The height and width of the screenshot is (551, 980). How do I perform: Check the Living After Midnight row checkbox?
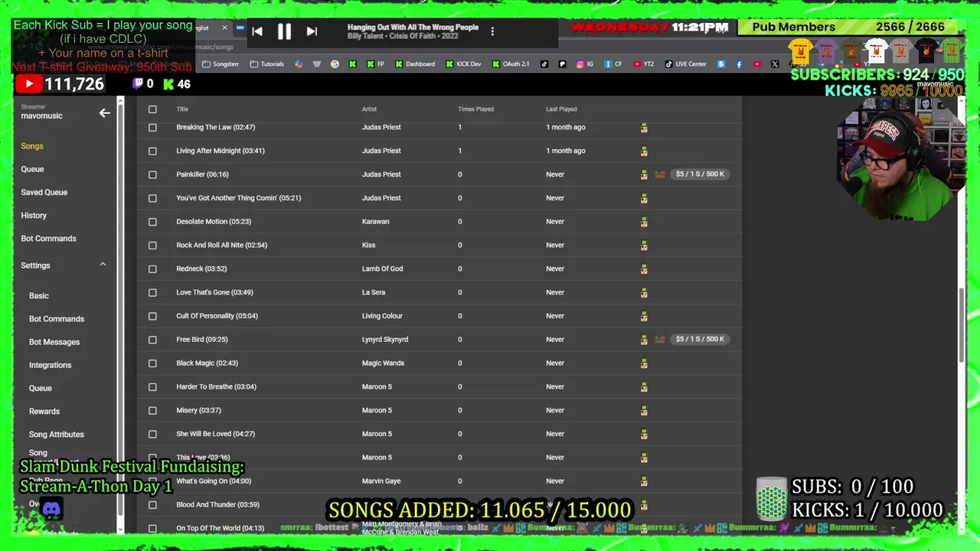tap(152, 151)
